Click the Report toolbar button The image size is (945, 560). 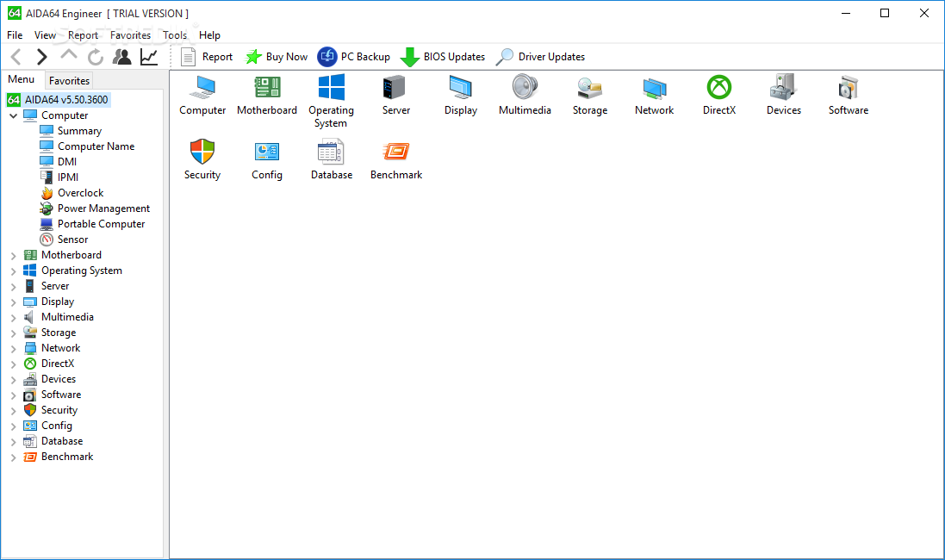coord(207,57)
